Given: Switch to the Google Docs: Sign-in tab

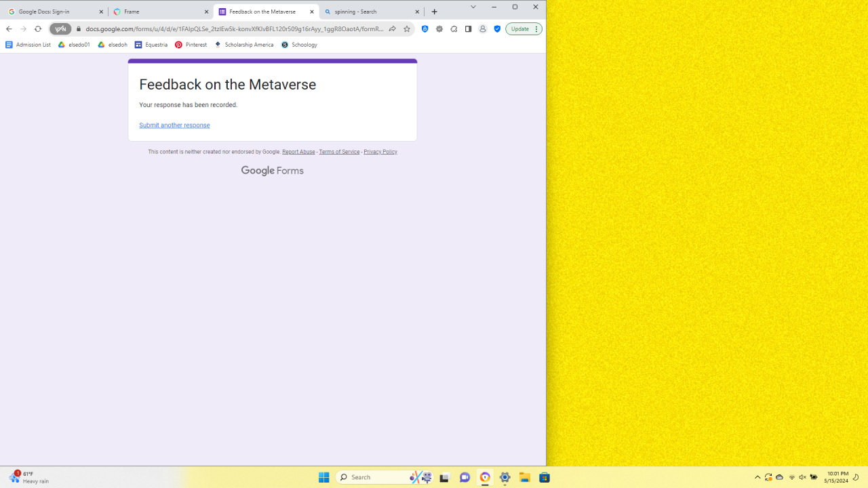Looking at the screenshot, I should point(55,12).
